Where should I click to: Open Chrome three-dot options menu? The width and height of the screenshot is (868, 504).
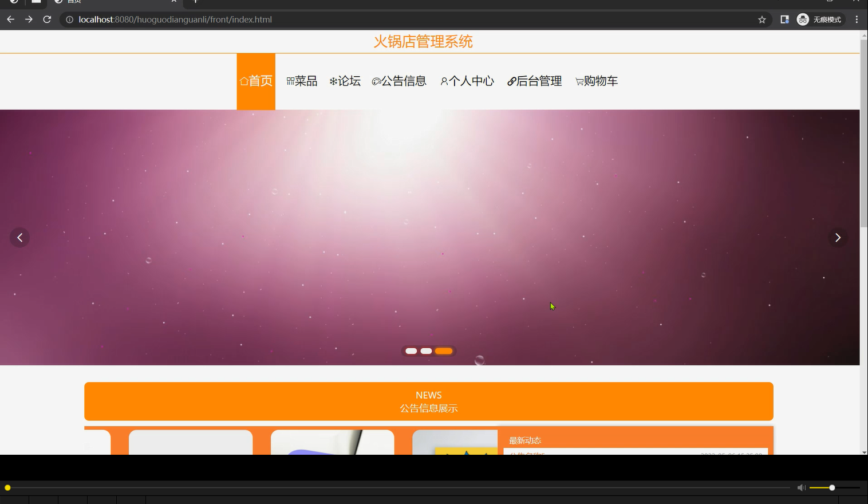(857, 19)
